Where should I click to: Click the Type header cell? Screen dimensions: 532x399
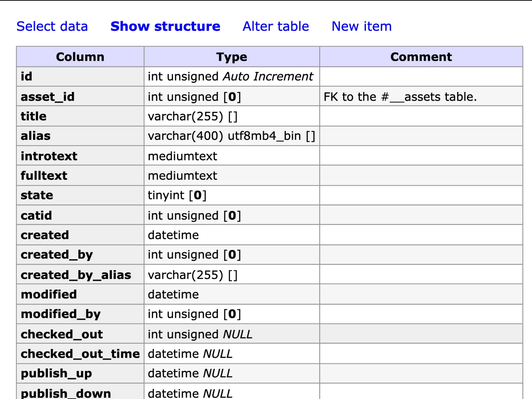click(232, 57)
